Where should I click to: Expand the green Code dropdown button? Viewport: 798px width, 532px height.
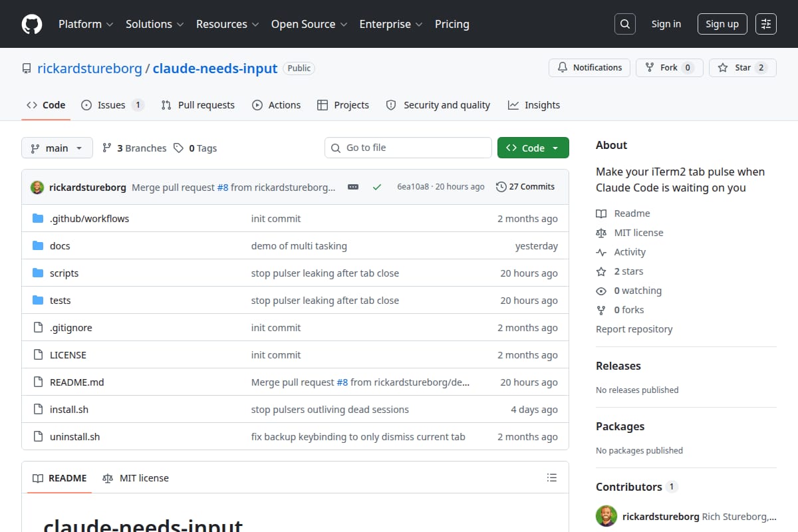pyautogui.click(x=533, y=148)
